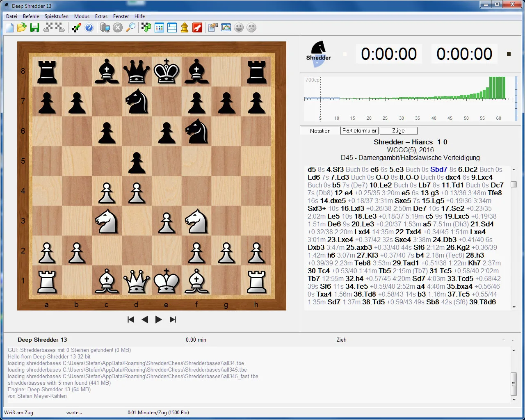Screen dimensions: 525x420
Task: Click the computer engine icon in the toolbar
Action: pyautogui.click(x=105, y=27)
